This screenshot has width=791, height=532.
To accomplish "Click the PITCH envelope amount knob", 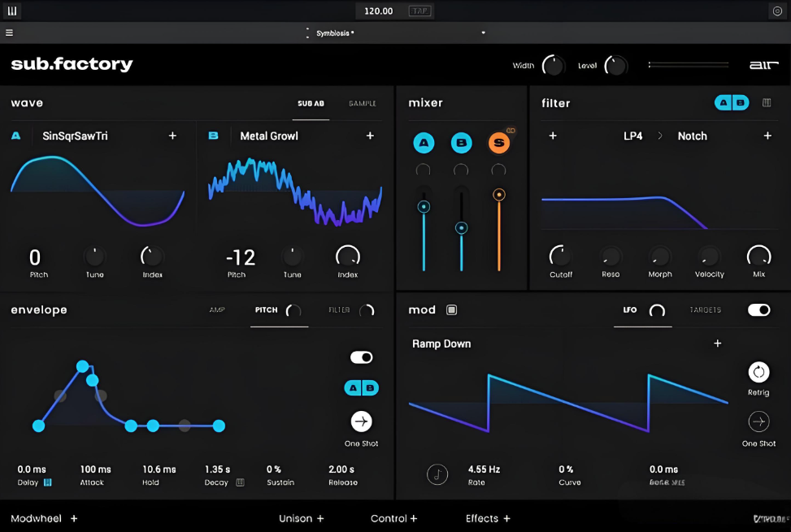I will pyautogui.click(x=293, y=310).
